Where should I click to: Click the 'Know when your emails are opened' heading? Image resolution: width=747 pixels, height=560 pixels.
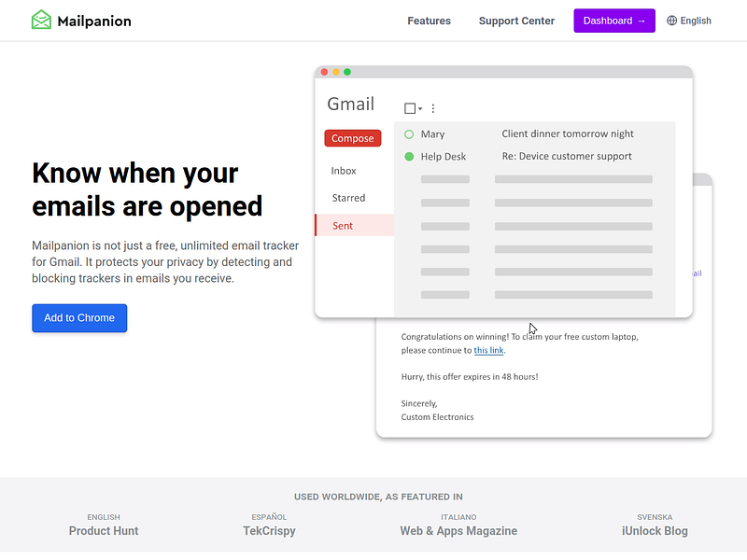pyautogui.click(x=147, y=189)
